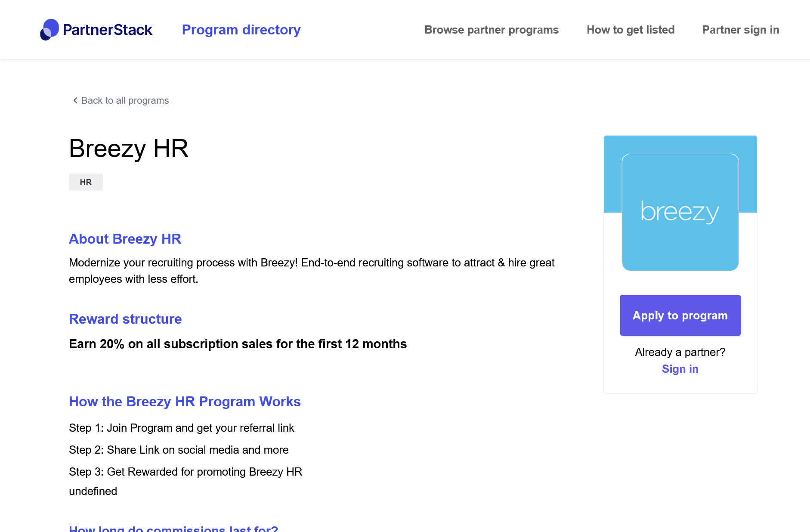
Task: Click the Modernize your recruiting process paragraph
Action: (x=312, y=271)
